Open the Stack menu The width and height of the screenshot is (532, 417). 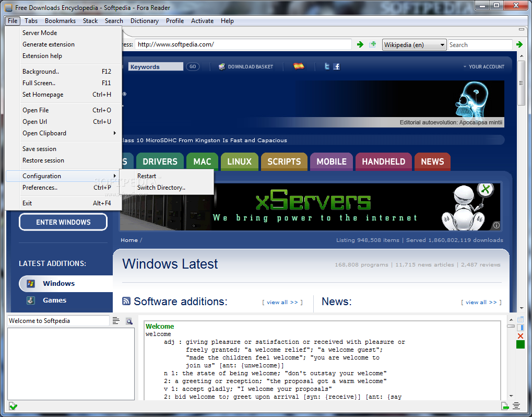coord(90,21)
